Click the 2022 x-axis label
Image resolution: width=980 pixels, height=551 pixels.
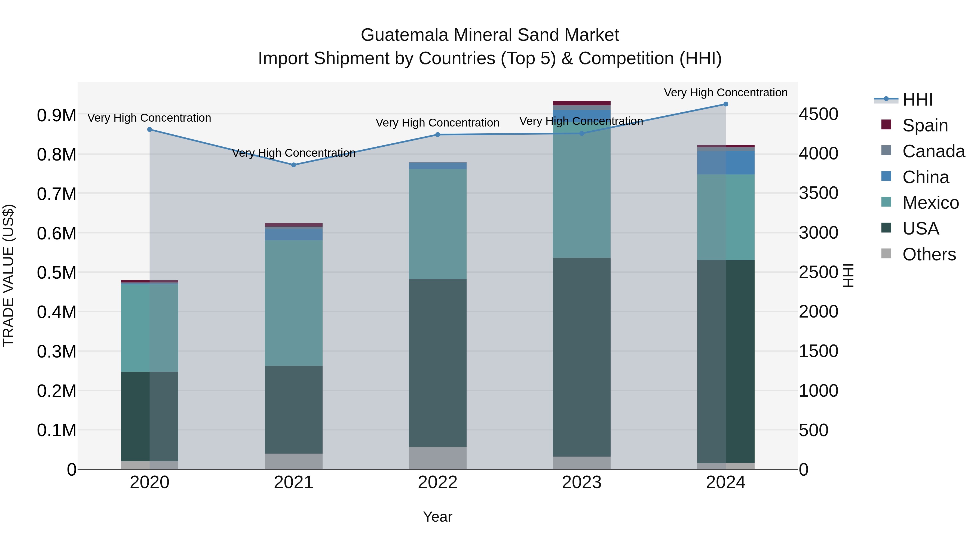[437, 482]
